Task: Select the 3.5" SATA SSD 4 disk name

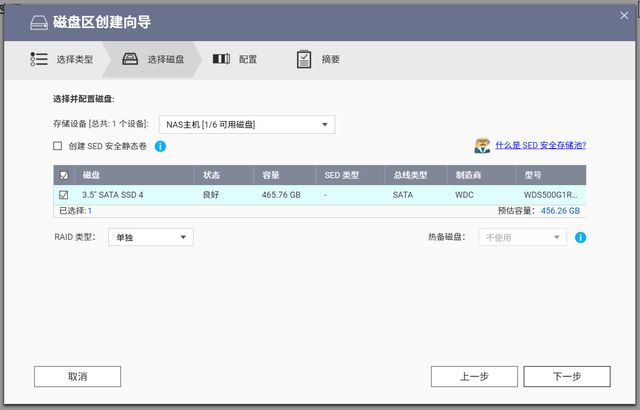Action: pyautogui.click(x=113, y=195)
